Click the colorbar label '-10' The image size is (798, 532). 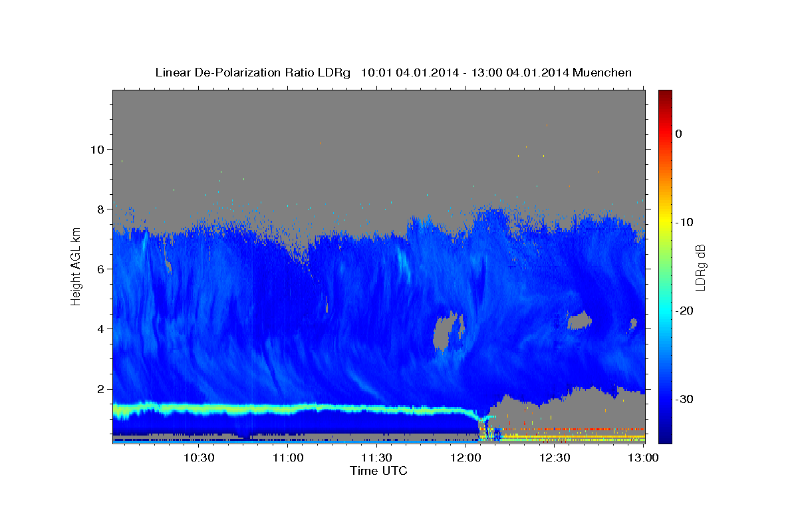tap(684, 222)
